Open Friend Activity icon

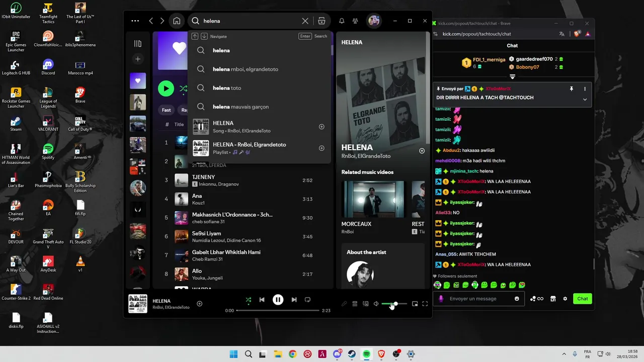pyautogui.click(x=355, y=21)
